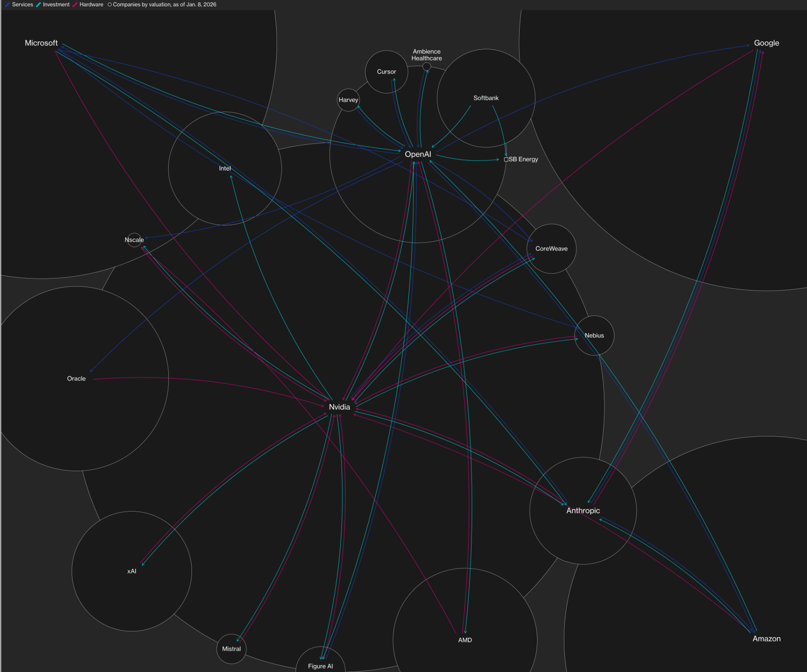This screenshot has height=672, width=807.
Task: Click the xAI node label
Action: click(x=132, y=571)
